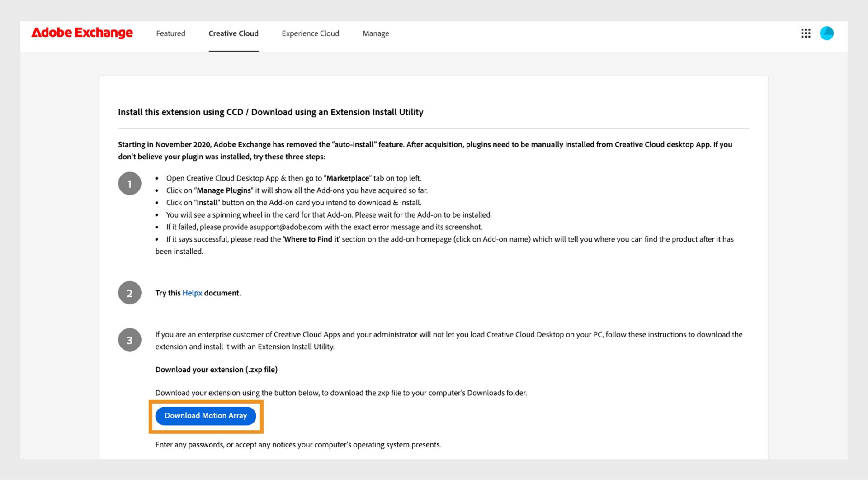
Task: Switch to the Experience Cloud tab
Action: 310,33
